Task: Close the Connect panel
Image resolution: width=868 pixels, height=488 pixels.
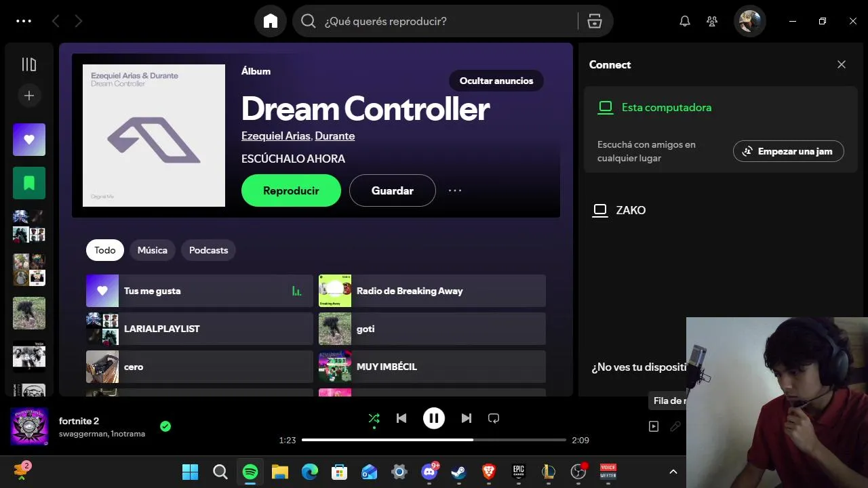Action: coord(842,64)
